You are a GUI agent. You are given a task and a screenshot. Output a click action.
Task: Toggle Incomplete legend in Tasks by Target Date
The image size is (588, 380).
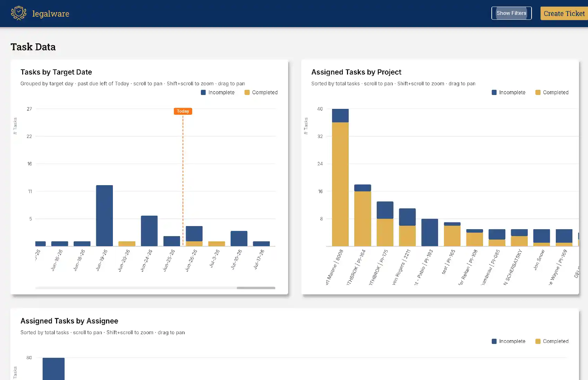tap(218, 92)
